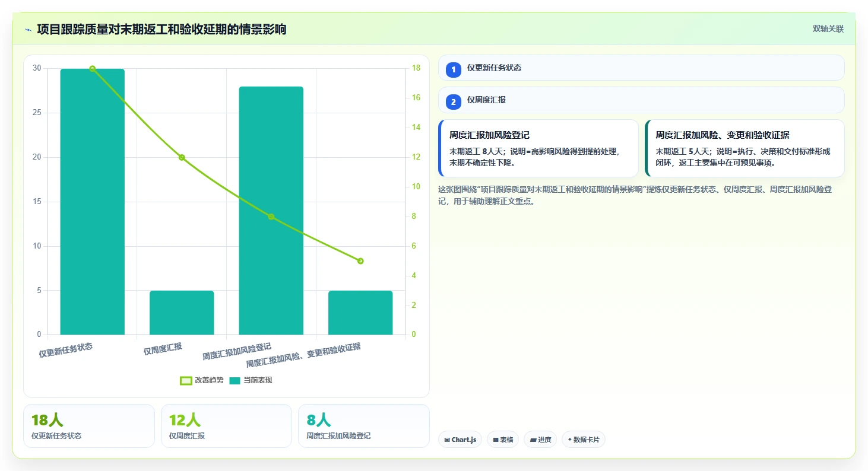Click the short bar for 仅周度汇报
Screen dimensions: 868x471
tap(182, 313)
